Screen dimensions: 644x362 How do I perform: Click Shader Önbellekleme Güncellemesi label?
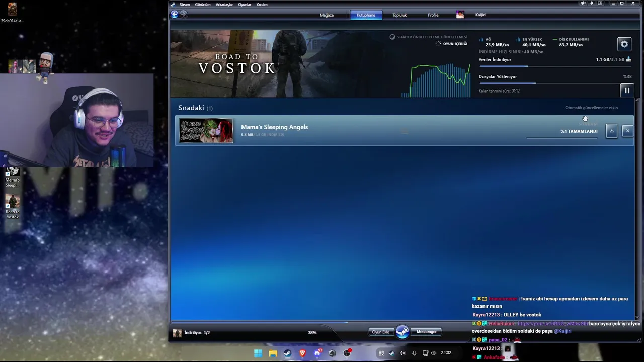[432, 37]
